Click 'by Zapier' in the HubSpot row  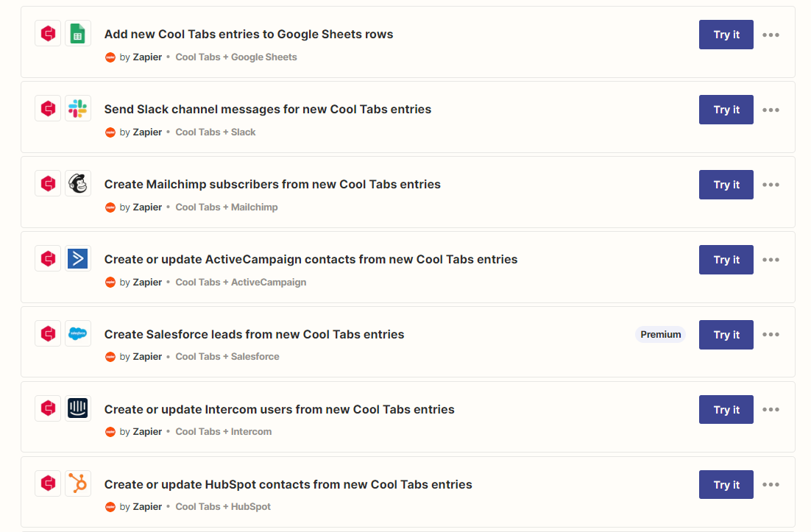(x=141, y=506)
